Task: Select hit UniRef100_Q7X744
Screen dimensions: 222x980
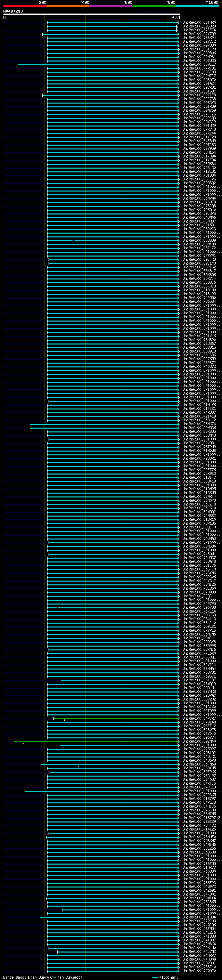Action: (x=199, y=133)
